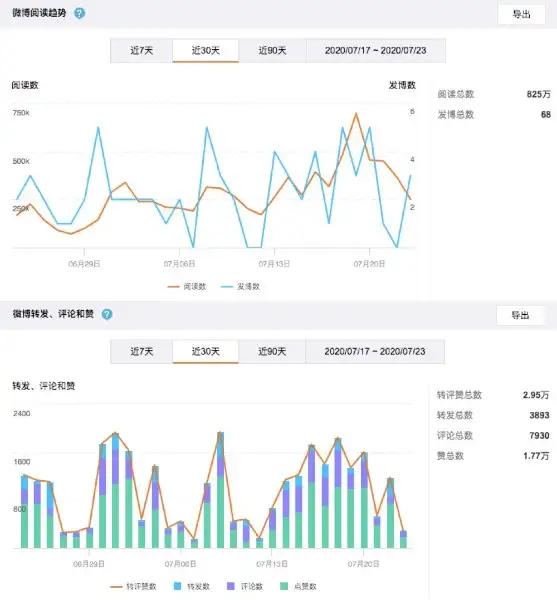Toggle 转评赞数 legend line in bar chart
The width and height of the screenshot is (557, 600).
[133, 586]
